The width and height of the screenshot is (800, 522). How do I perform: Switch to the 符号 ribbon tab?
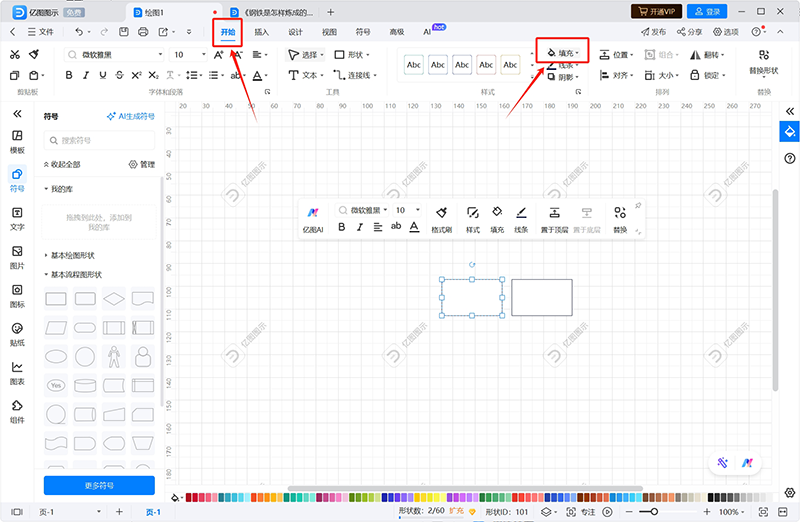click(363, 32)
